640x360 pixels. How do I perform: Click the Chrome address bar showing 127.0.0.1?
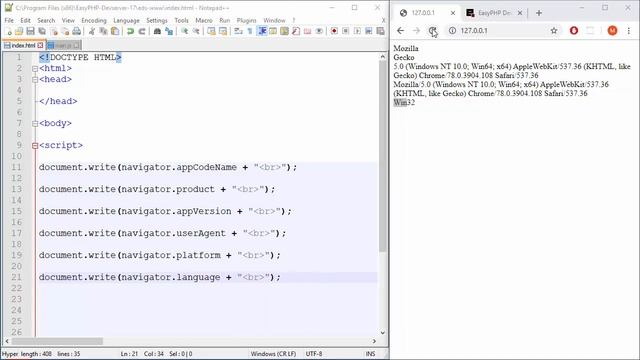click(503, 31)
